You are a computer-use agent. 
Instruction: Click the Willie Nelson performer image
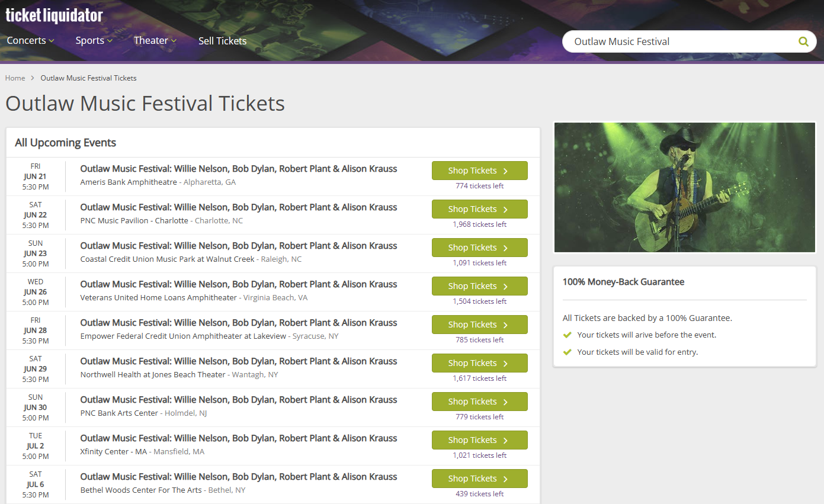[684, 187]
